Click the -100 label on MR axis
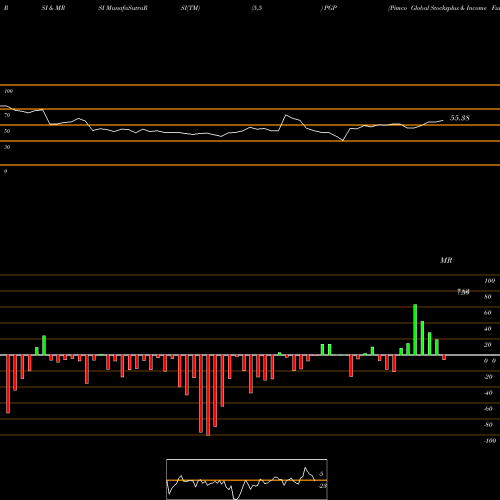The image size is (500, 500). pos(490,441)
